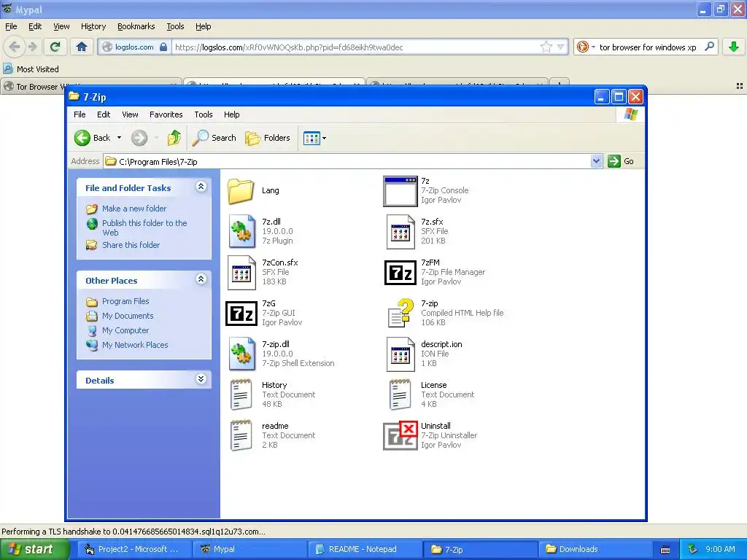Viewport: 747px width, 560px height.
Task: Click the Mypal URL address field
Action: (355, 47)
